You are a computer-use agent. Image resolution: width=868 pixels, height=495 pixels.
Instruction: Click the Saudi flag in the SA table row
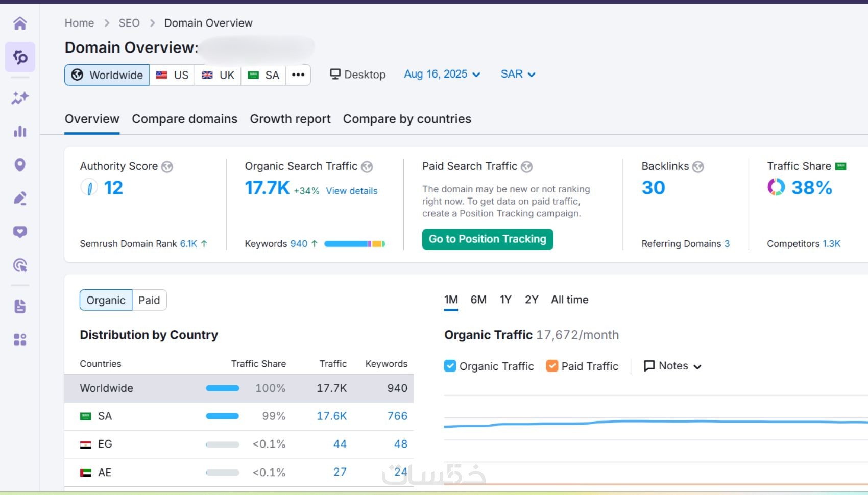(86, 416)
